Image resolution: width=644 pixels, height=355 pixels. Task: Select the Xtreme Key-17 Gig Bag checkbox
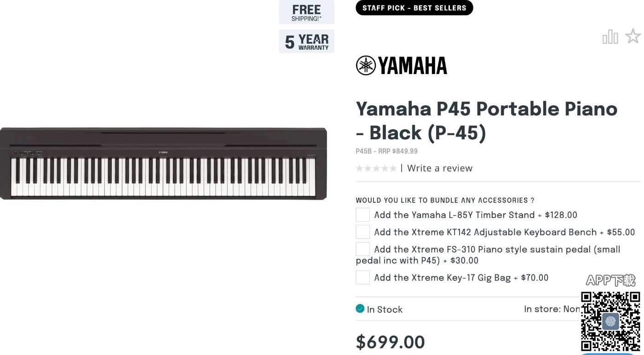pyautogui.click(x=362, y=278)
